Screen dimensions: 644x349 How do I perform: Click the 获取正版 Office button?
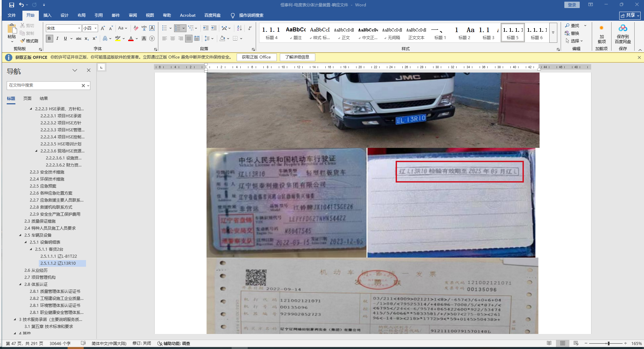256,57
